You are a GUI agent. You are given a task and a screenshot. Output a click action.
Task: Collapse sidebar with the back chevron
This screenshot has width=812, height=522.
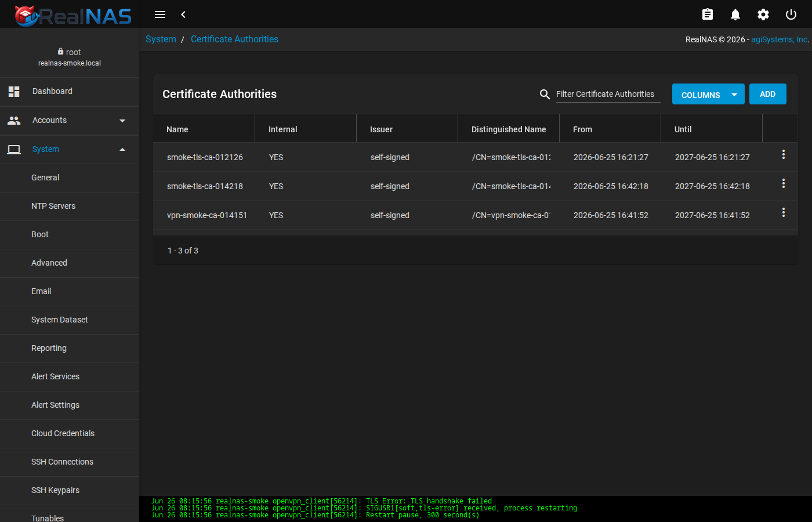pos(183,14)
